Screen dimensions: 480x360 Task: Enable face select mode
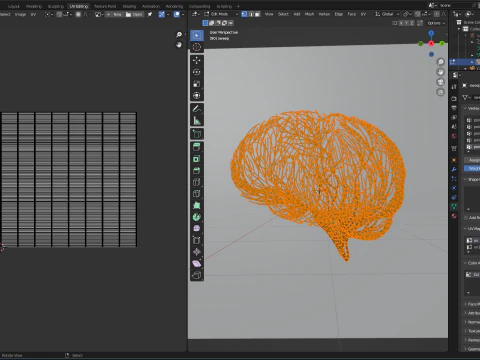click(257, 14)
